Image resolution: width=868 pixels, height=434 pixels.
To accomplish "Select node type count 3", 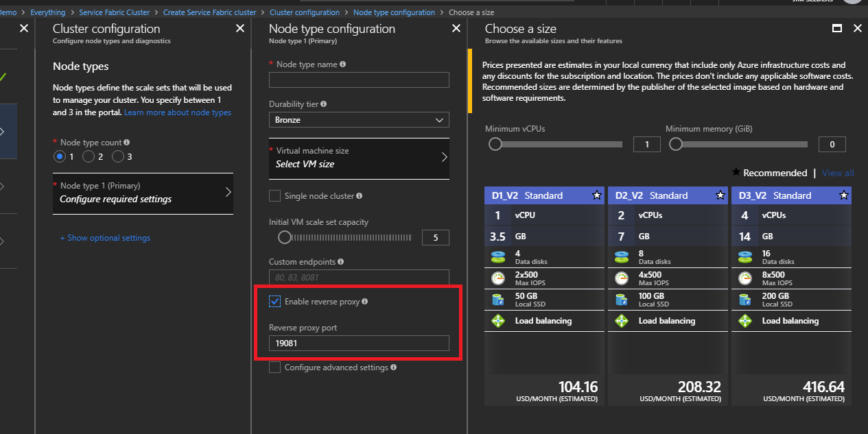I will (x=118, y=156).
